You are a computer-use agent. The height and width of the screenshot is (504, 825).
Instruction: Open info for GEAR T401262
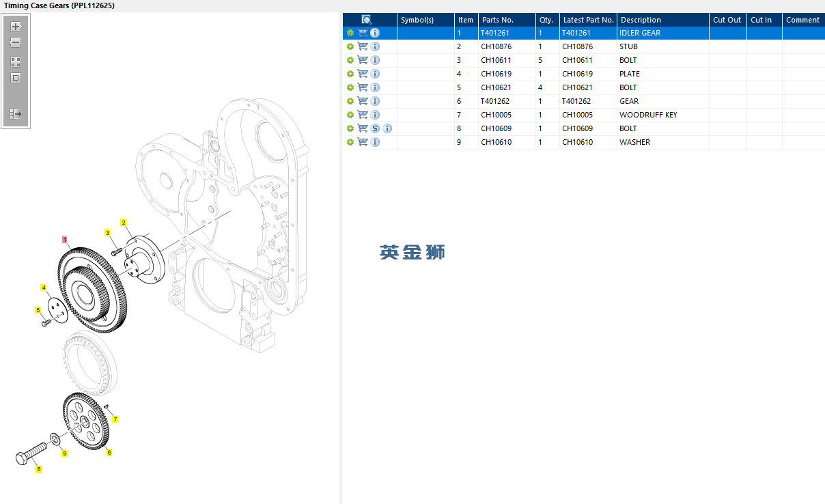point(375,101)
